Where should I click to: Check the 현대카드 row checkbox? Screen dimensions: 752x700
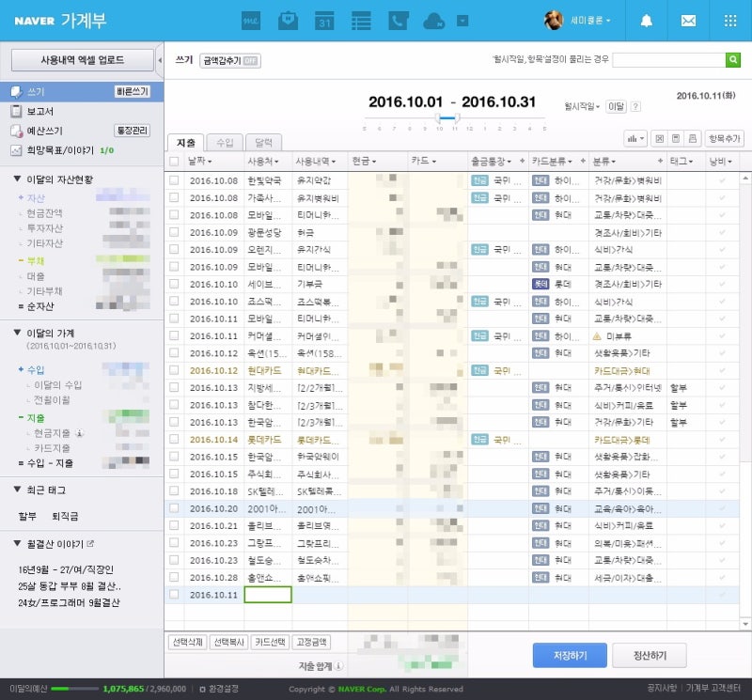(174, 370)
